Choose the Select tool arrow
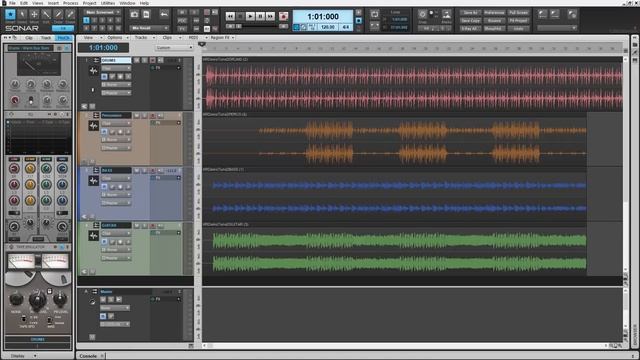Screen dimensions: 640x360 click(x=22, y=15)
